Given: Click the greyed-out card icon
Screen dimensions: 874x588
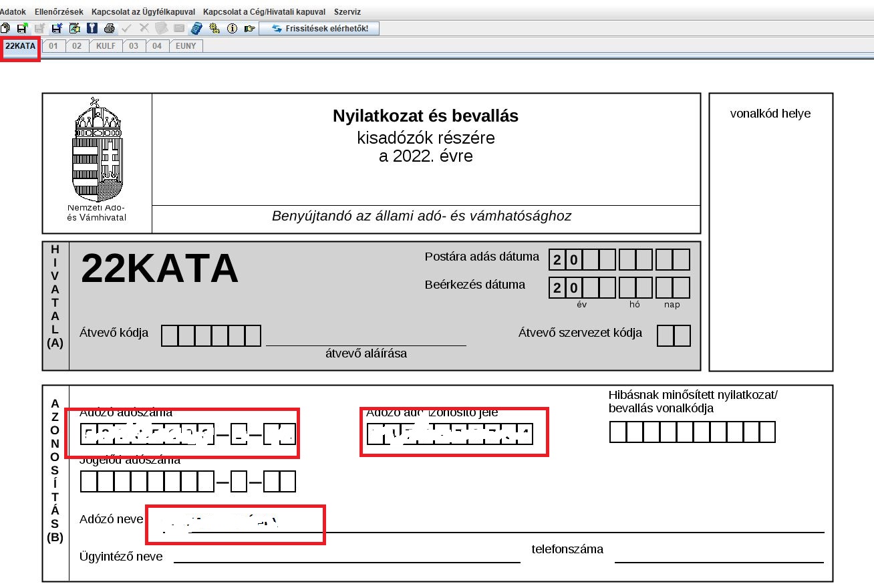Looking at the screenshot, I should [178, 28].
